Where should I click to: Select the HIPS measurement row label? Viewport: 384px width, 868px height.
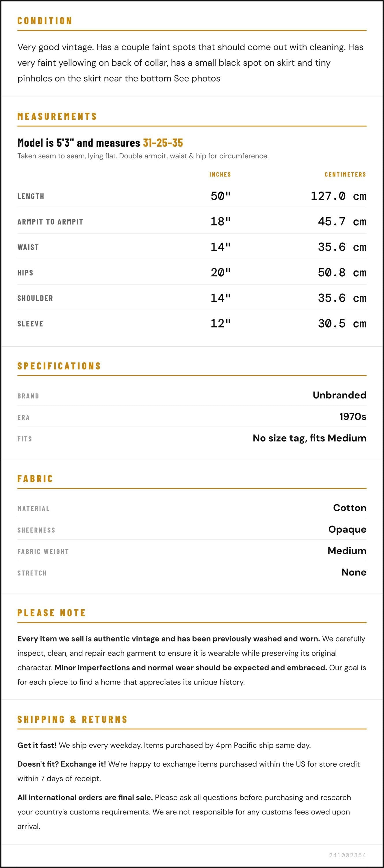(25, 273)
